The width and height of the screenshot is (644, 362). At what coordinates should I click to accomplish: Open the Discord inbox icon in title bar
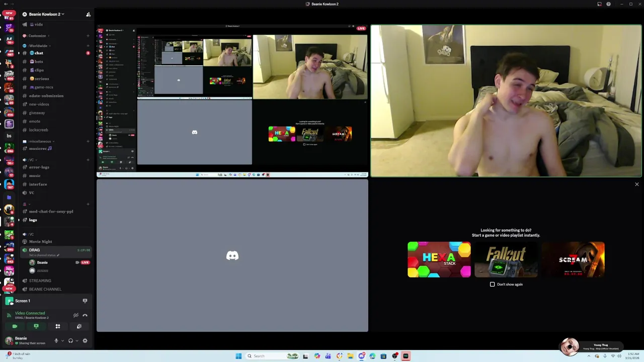(x=599, y=4)
